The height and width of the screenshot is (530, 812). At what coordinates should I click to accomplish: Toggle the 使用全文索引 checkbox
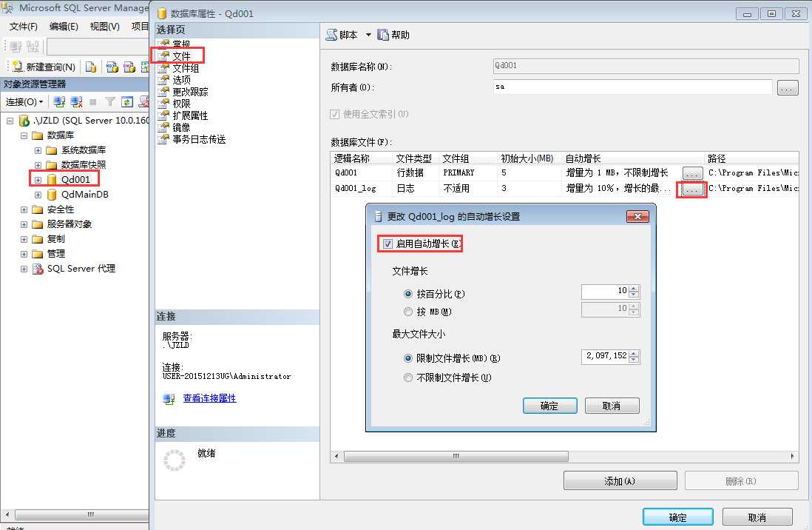pos(334,114)
